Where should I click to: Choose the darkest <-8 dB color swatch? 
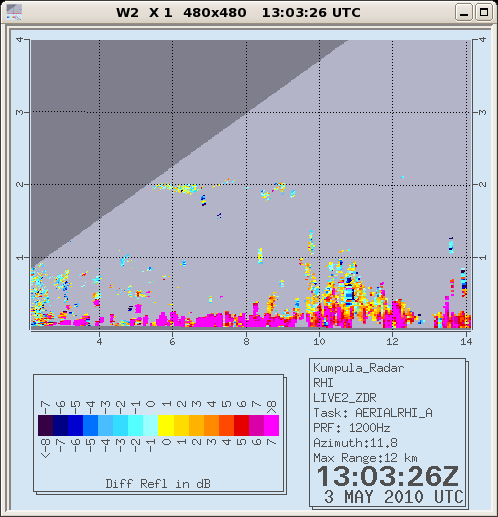(45, 425)
